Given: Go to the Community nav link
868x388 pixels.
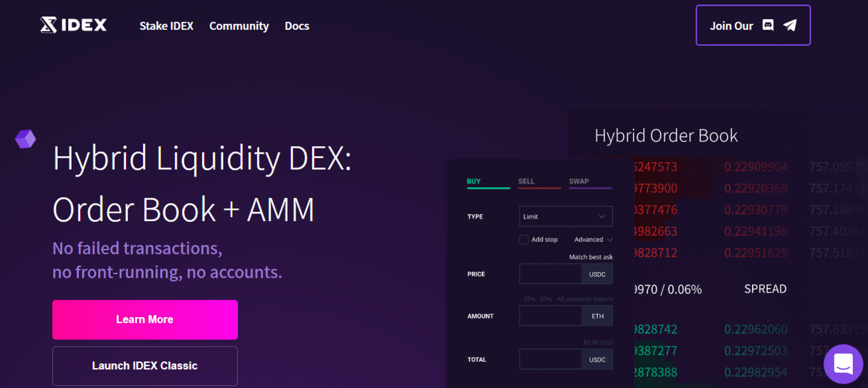Looking at the screenshot, I should (239, 26).
